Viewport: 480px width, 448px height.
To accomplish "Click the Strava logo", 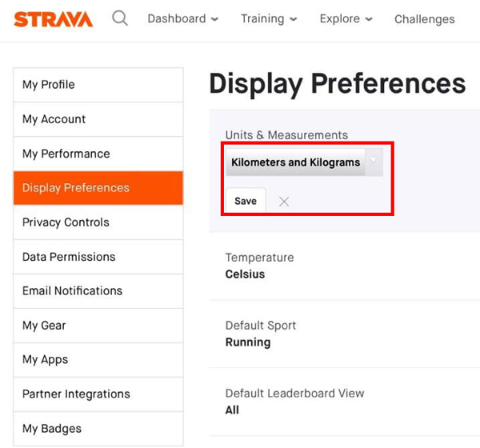I will pyautogui.click(x=53, y=18).
